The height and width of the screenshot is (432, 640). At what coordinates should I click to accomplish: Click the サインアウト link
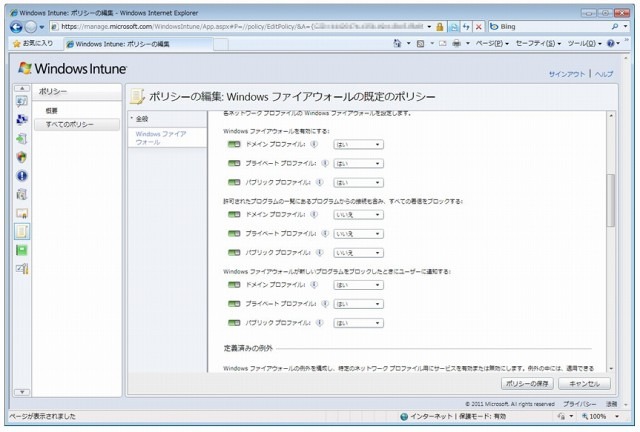pos(567,74)
